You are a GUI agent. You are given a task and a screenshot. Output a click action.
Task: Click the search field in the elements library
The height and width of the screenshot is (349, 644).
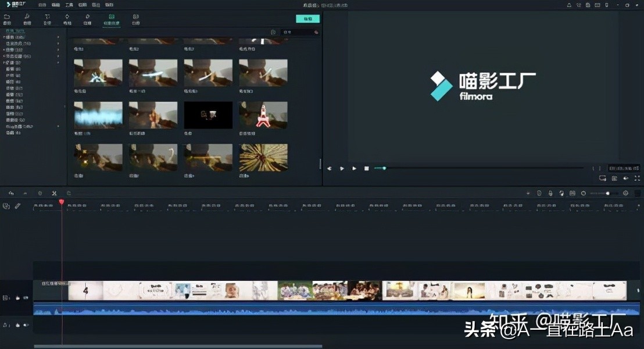299,32
